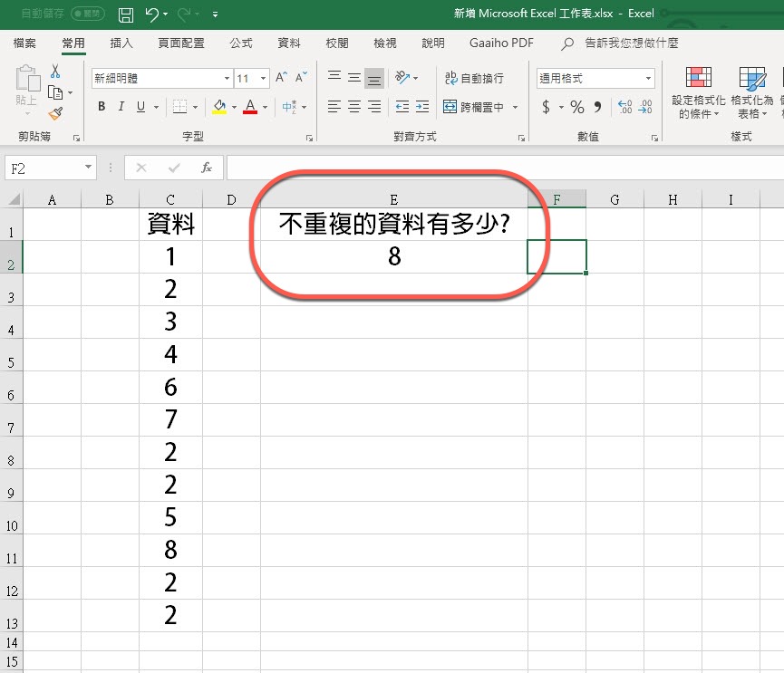Click 格式化為表格 Format as Table button
This screenshot has height=673, width=784.
(752, 92)
